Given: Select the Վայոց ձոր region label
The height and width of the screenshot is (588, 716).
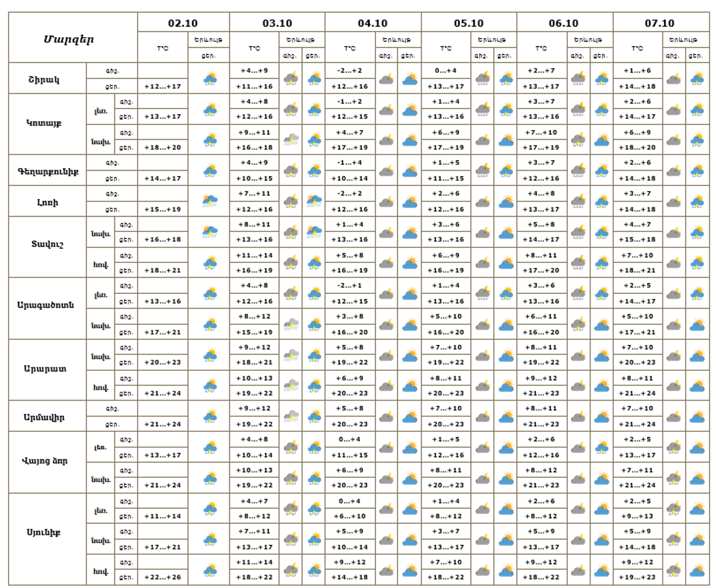Looking at the screenshot, I should pos(45,461).
